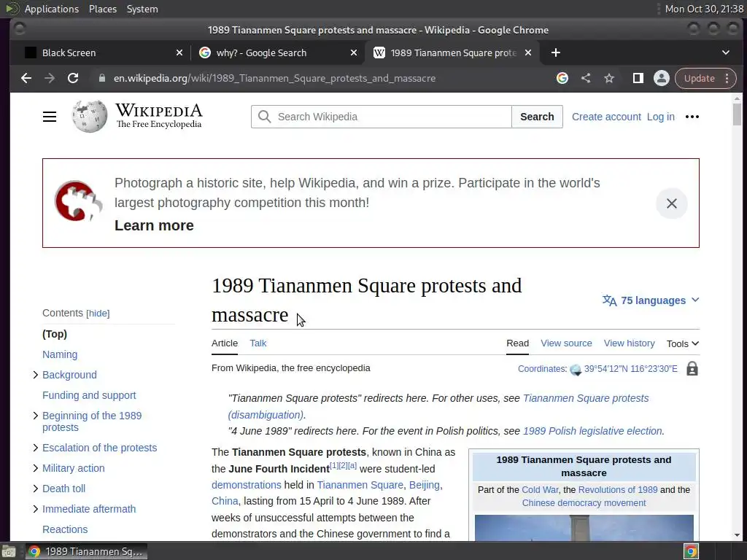747x560 pixels.
Task: Jump to Funding and support in contents
Action: [89, 395]
